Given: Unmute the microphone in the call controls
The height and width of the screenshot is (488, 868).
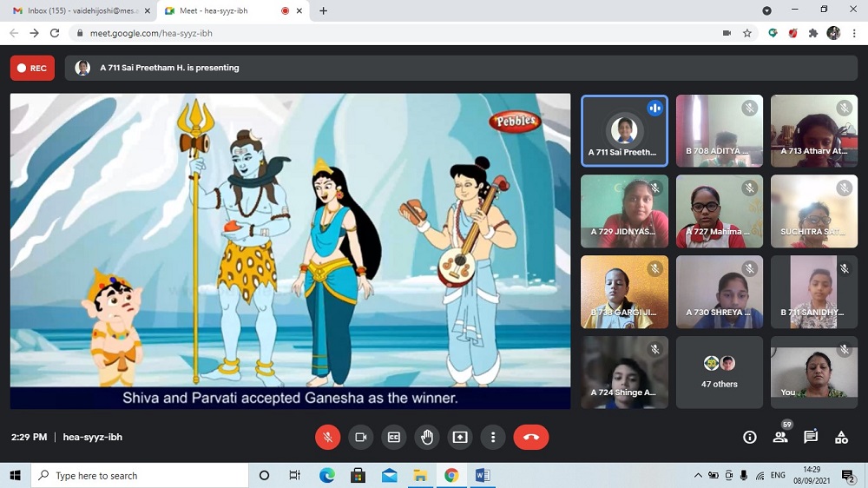Looking at the screenshot, I should point(327,438).
